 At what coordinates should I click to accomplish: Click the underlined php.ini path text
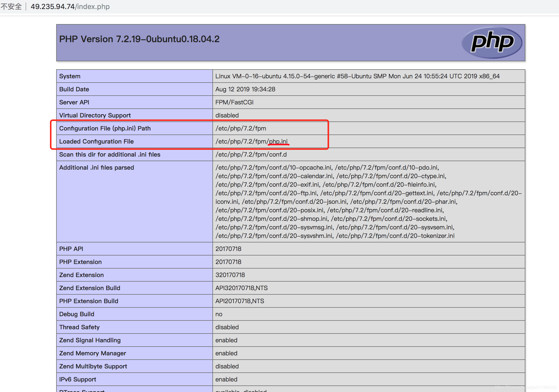tap(278, 142)
